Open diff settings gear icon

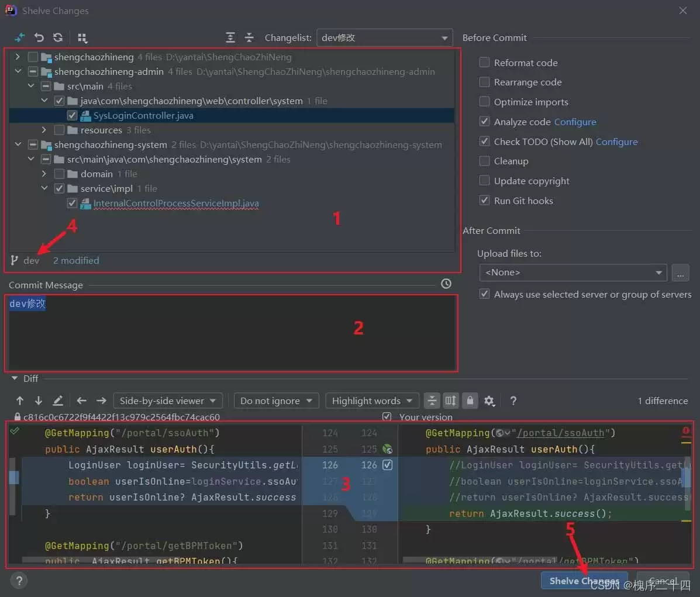489,401
